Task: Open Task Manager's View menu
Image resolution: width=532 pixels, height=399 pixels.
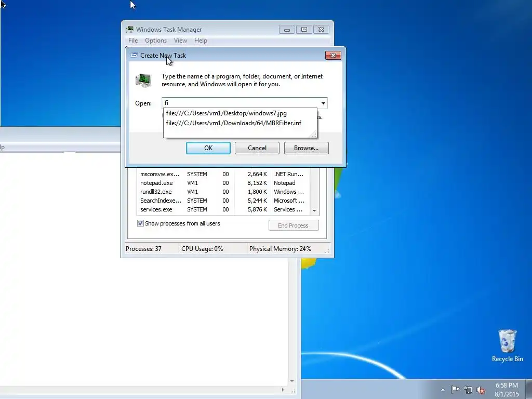Action: click(180, 41)
